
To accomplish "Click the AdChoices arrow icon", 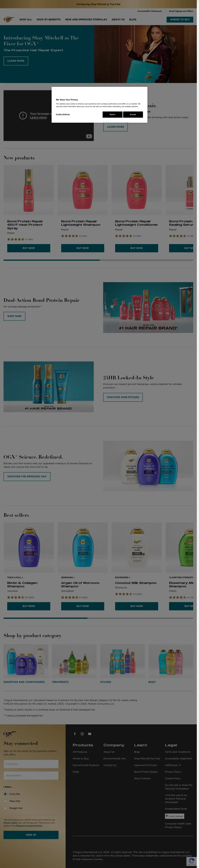I will click(x=180, y=765).
